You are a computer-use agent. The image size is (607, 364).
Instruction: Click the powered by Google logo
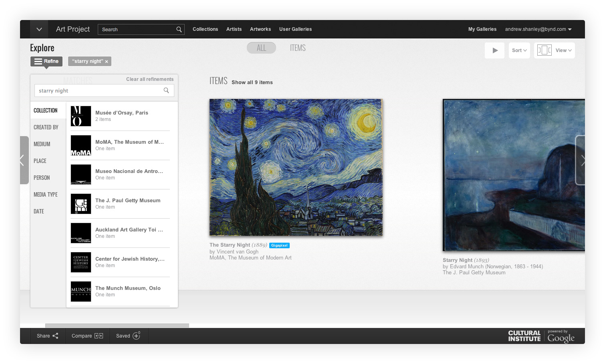561,336
